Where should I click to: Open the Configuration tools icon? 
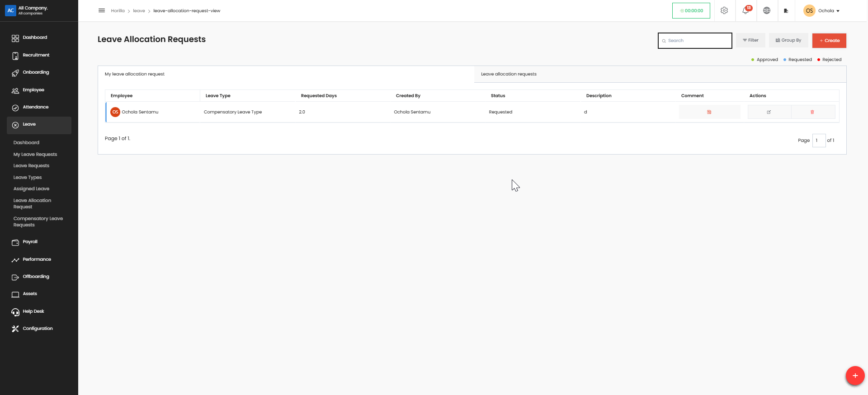click(x=15, y=329)
